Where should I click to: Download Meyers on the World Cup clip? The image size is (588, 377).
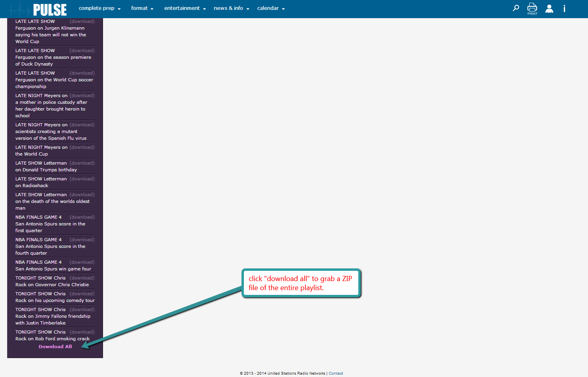tap(82, 147)
